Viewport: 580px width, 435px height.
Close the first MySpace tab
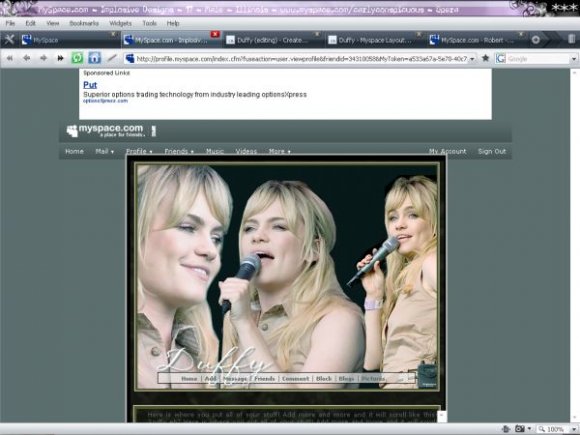[114, 34]
